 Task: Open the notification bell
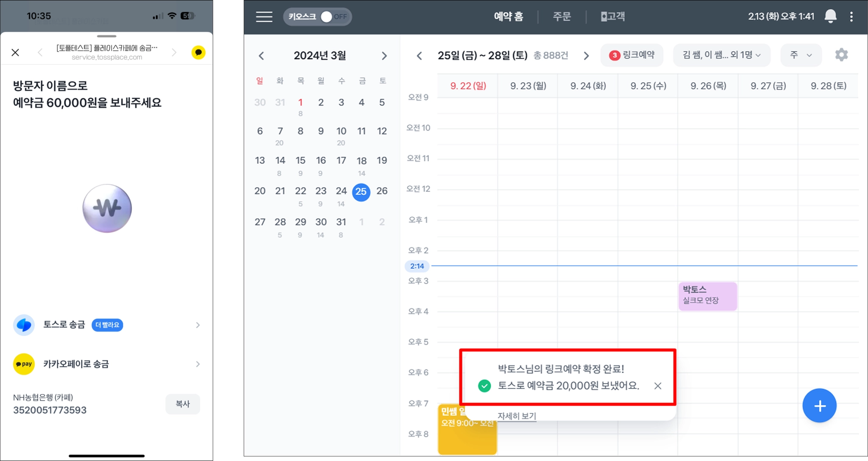[830, 17]
